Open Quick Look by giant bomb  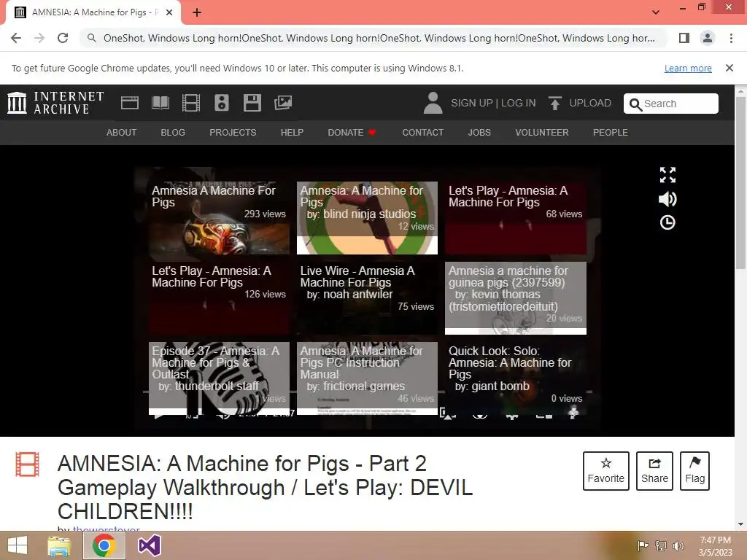(x=516, y=378)
